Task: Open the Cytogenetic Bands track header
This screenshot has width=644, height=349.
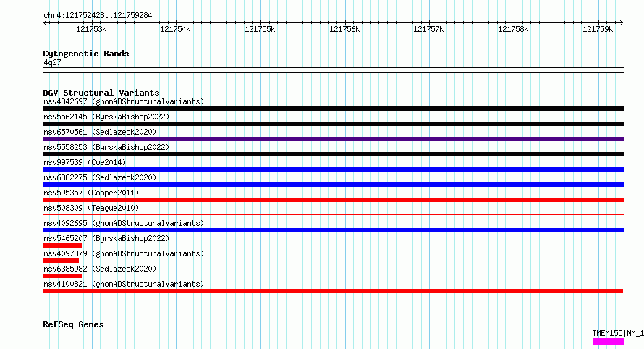Action: point(86,54)
